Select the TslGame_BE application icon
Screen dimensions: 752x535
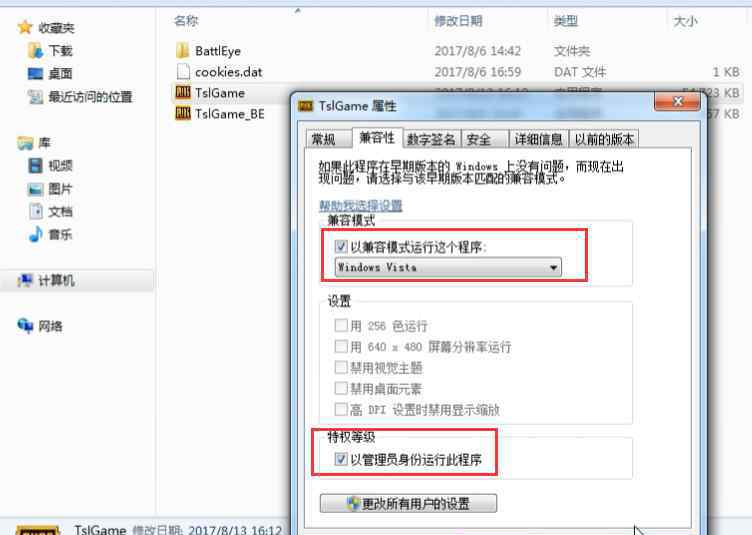[183, 113]
